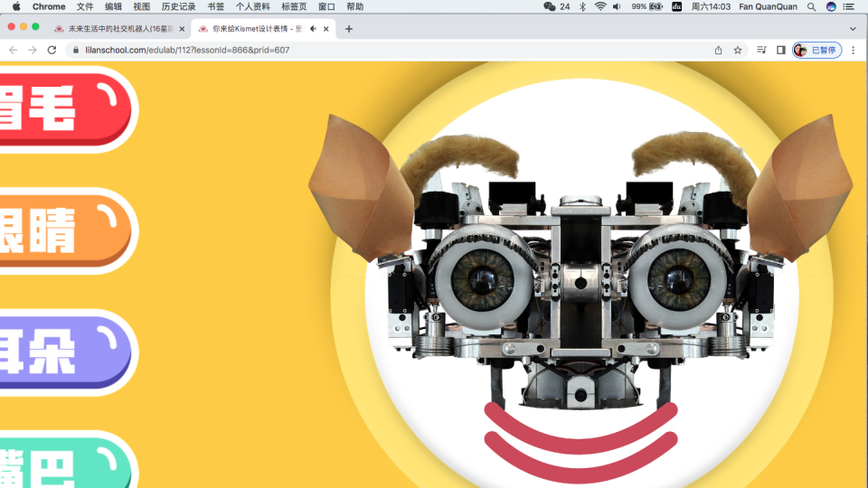
Task: Switch to the 未来生活中的社交机器人 tab
Action: coord(118,29)
